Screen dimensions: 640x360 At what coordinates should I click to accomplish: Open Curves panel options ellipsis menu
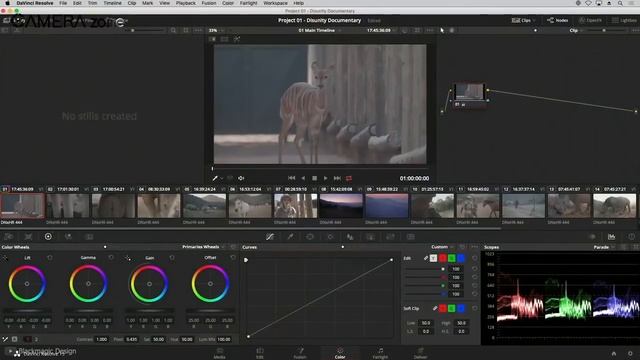point(474,247)
